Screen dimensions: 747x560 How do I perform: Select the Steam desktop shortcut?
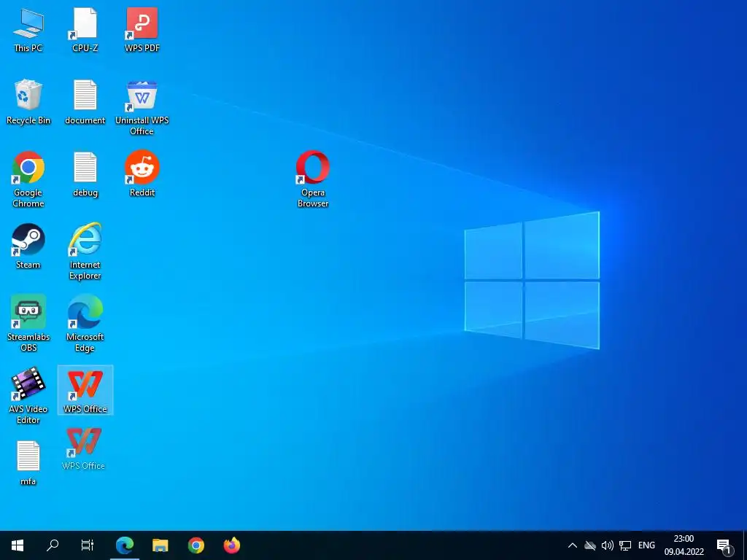coord(28,246)
